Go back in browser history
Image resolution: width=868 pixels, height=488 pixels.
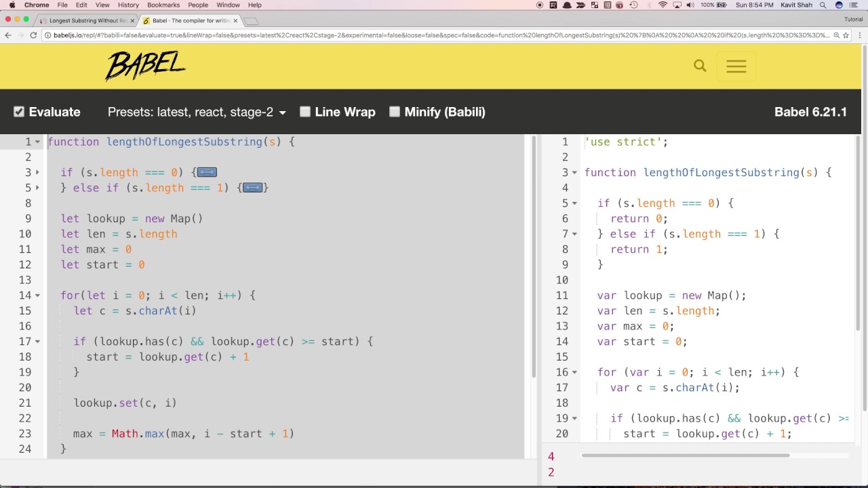click(x=8, y=35)
